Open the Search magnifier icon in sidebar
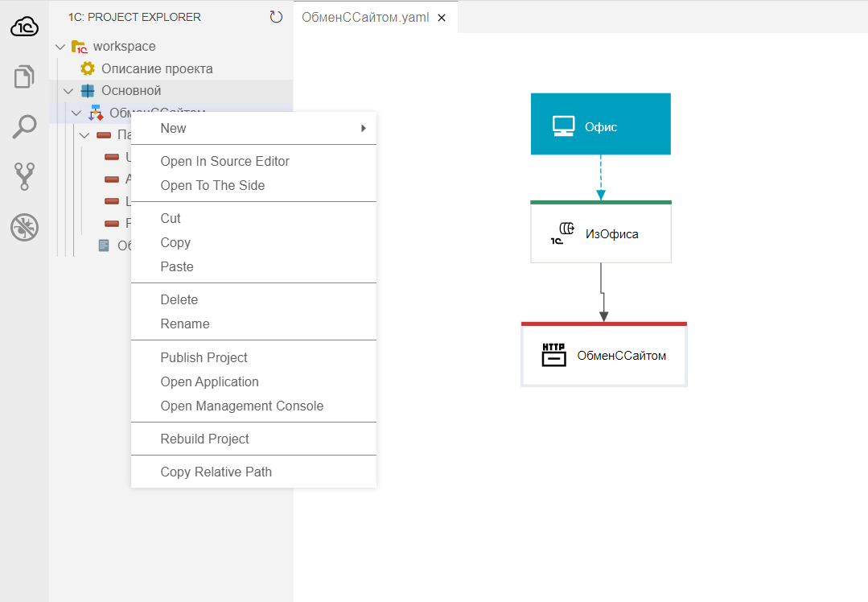This screenshot has height=602, width=868. 24,126
